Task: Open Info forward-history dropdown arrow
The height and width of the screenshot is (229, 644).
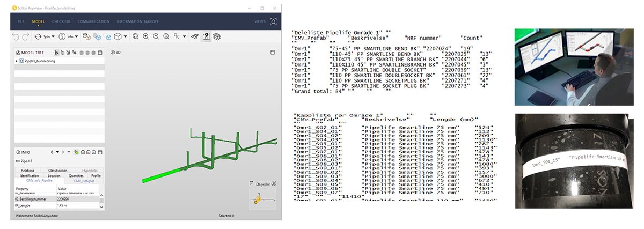Action: [x=69, y=152]
